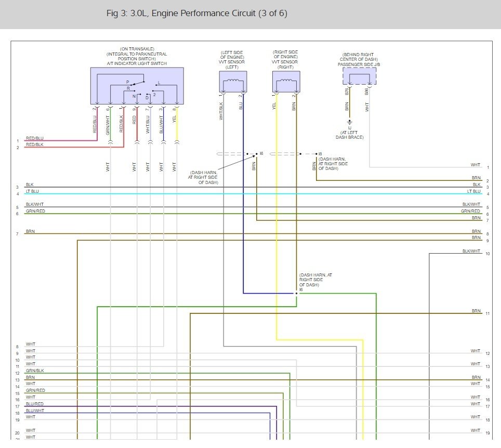Click the vertical WHT/BLK label under left VVT sensor

click(221, 111)
